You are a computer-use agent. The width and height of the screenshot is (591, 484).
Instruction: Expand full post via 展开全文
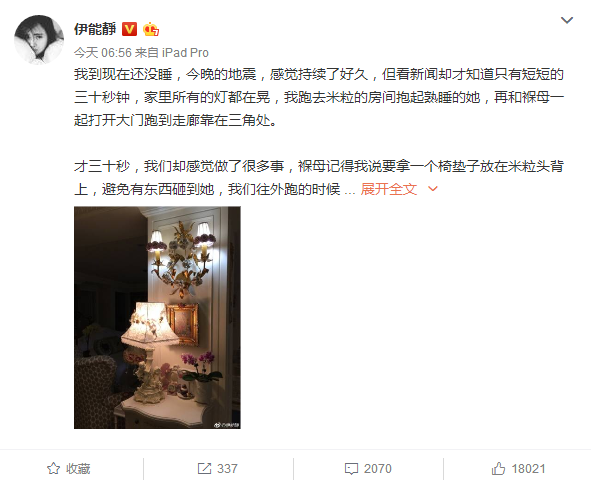pos(389,189)
